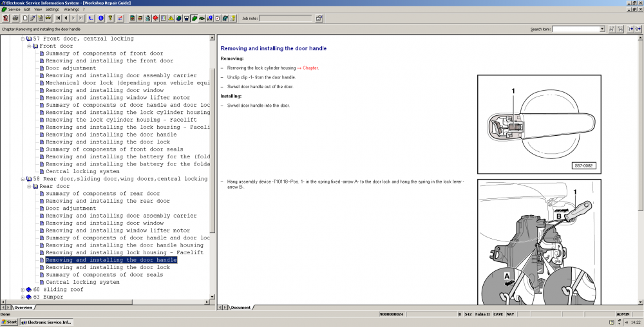Select 'Removing and installing the rear door'
Viewport: 644px width, 327px height.
click(108, 201)
